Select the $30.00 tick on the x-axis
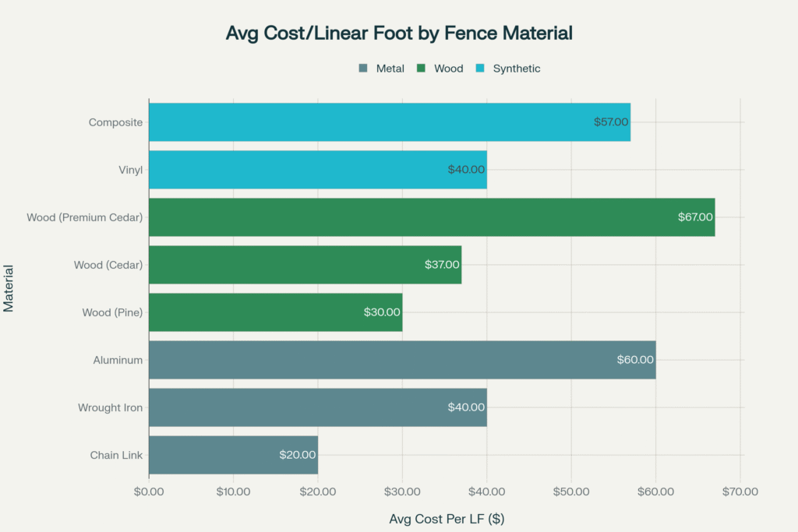The height and width of the screenshot is (532, 798). pos(402,491)
